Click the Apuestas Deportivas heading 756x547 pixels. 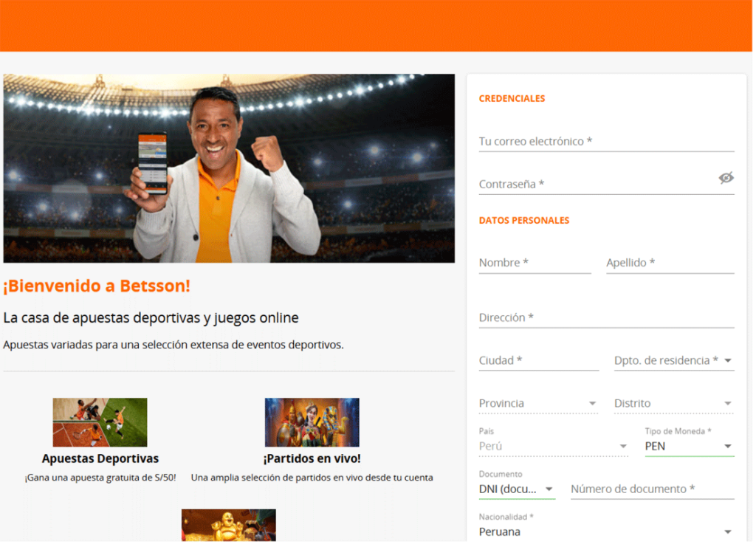pyautogui.click(x=100, y=458)
